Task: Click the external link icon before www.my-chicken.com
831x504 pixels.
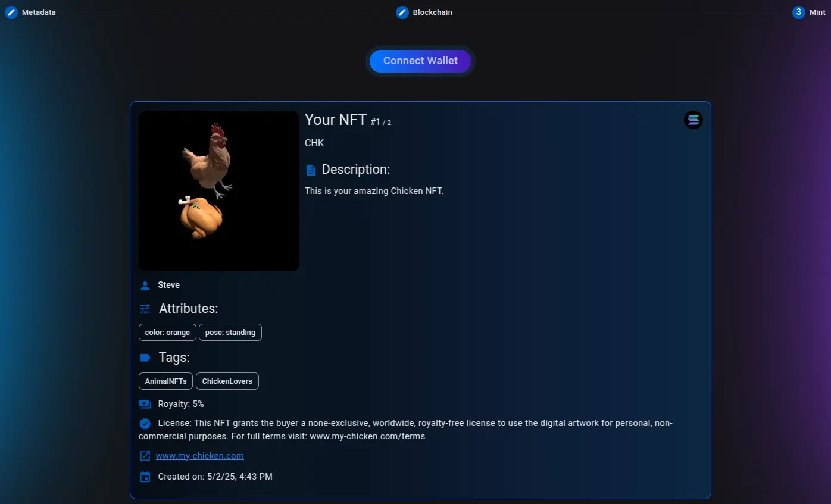Action: (144, 455)
